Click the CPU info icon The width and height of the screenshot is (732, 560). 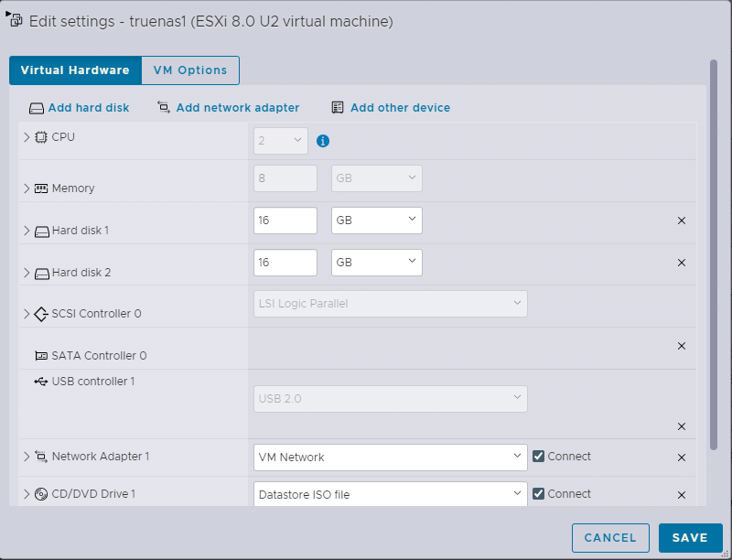tap(323, 141)
